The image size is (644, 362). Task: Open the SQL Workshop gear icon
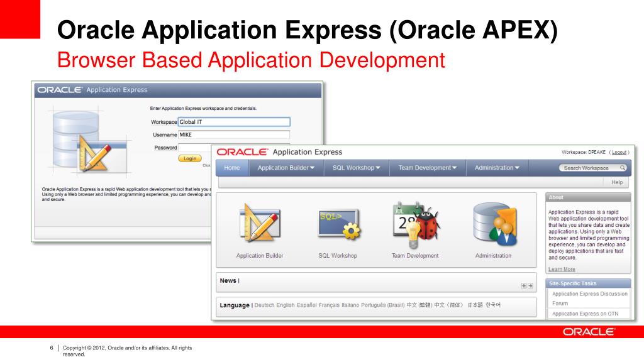(338, 224)
